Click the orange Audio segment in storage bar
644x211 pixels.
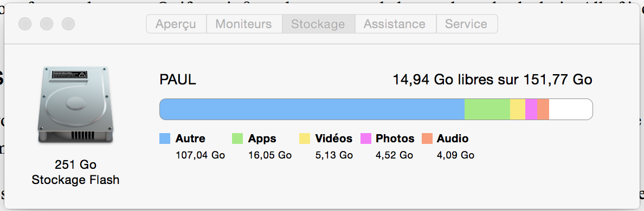pos(543,109)
